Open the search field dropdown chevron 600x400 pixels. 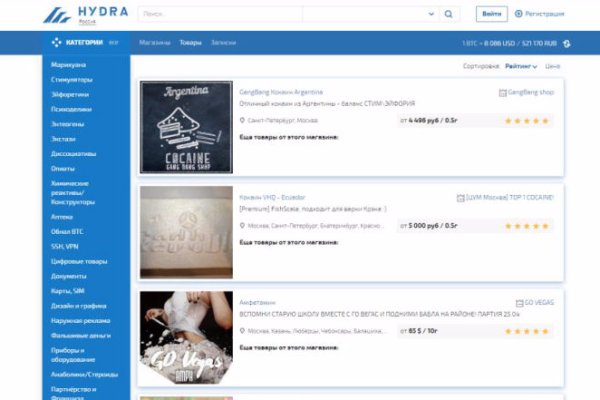(431, 14)
